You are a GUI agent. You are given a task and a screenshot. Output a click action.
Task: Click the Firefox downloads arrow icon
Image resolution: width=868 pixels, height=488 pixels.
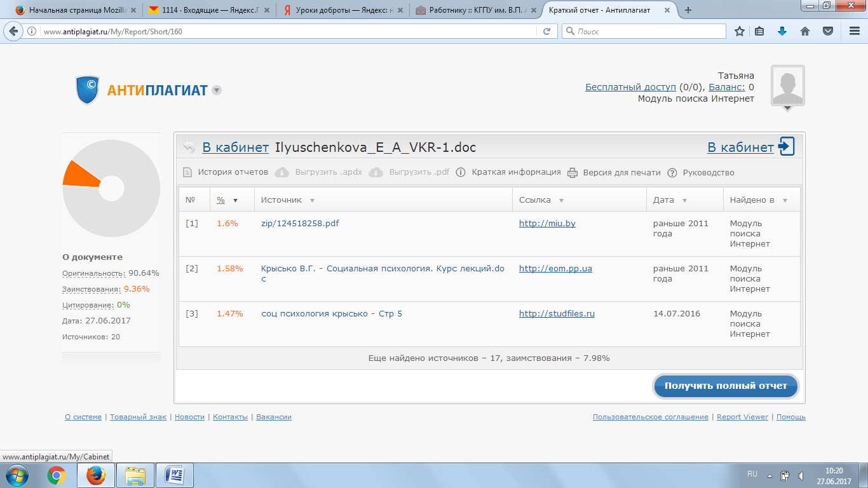[782, 31]
